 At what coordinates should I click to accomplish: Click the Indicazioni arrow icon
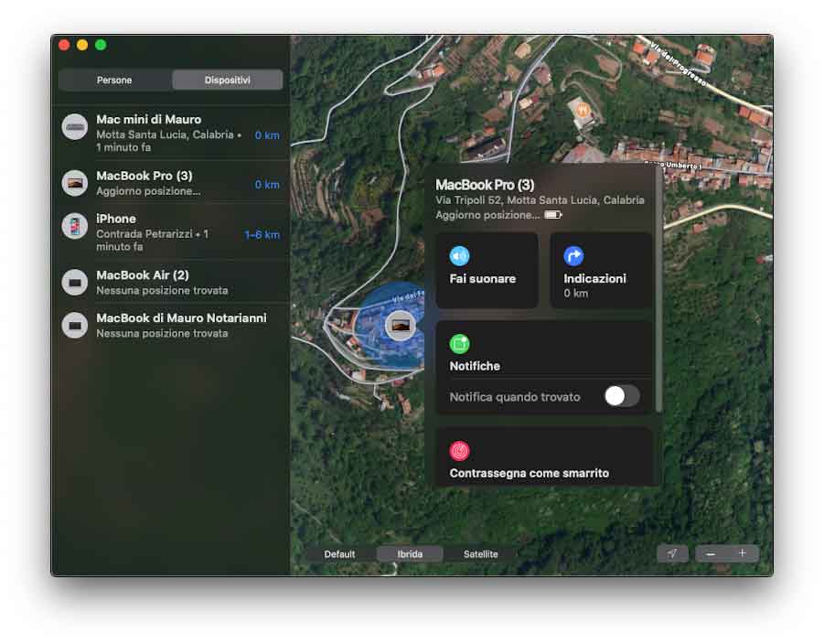tap(573, 256)
